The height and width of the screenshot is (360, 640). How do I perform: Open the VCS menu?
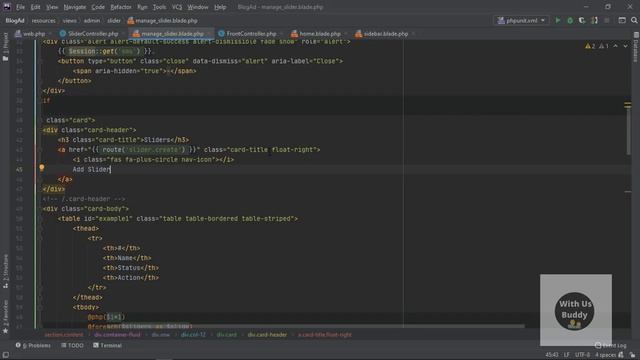pos(177,7)
